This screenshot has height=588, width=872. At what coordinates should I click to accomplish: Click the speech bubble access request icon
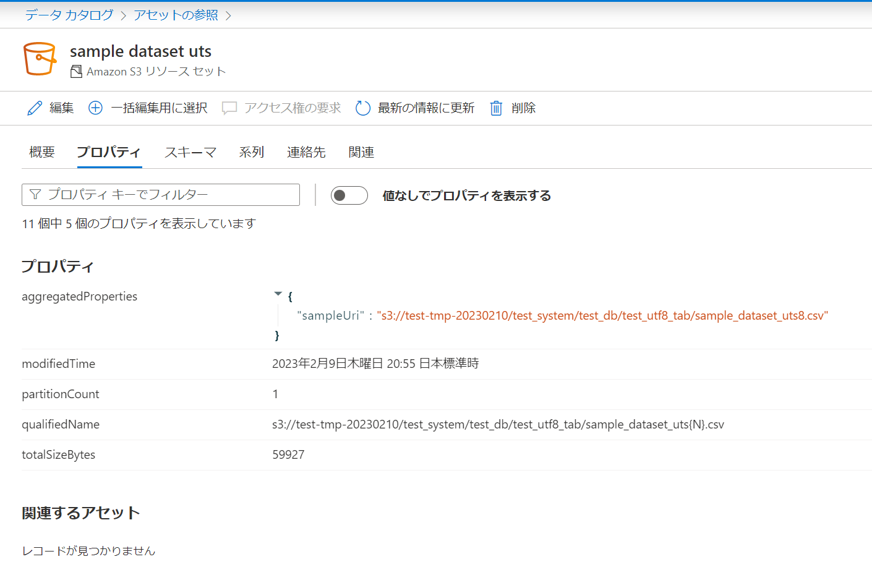[229, 108]
